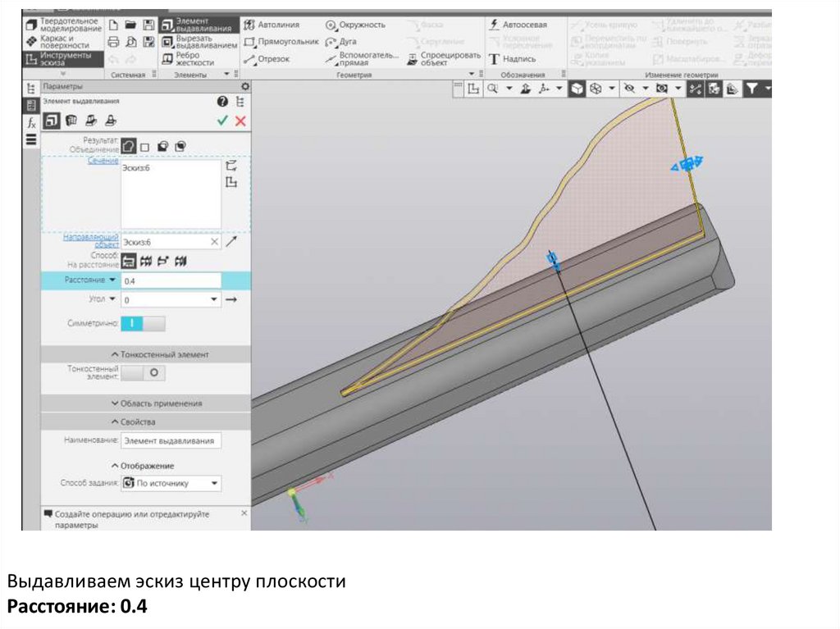The width and height of the screenshot is (840, 629).
Task: Click the Ребро жесткости tool
Action: [194, 58]
